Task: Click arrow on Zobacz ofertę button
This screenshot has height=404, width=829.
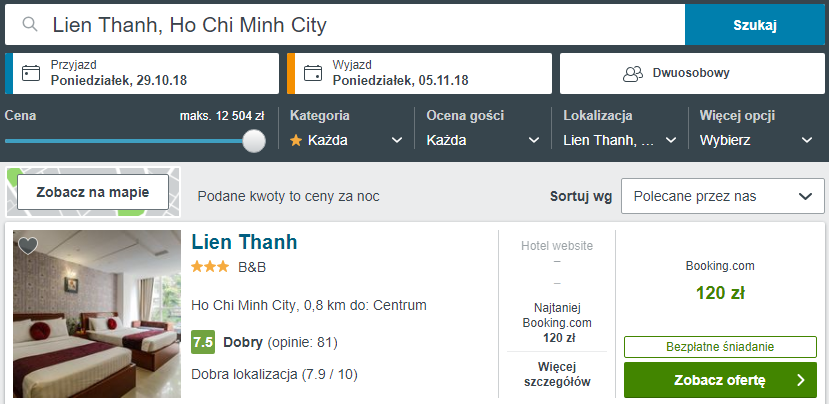Action: coord(800,380)
